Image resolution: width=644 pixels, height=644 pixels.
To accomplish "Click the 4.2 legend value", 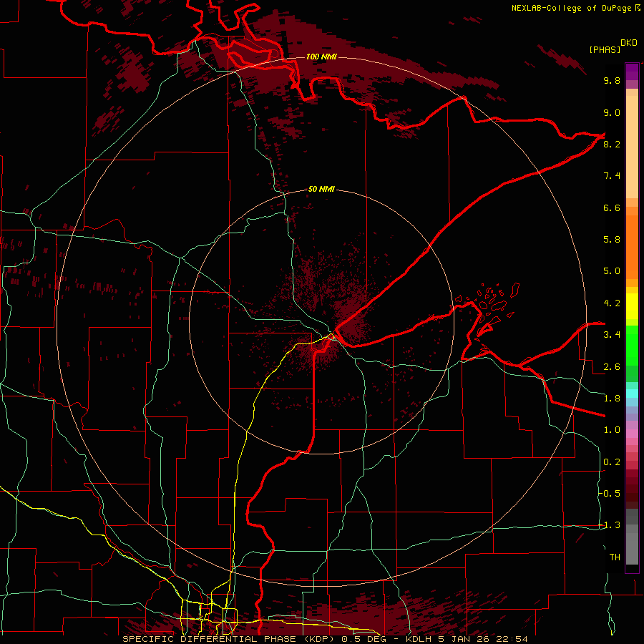I will click(612, 303).
